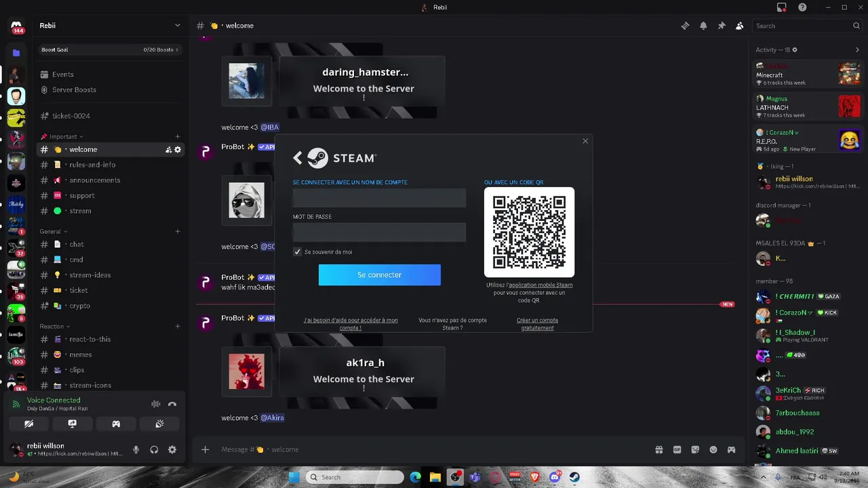Open File Explorer from the taskbar
The height and width of the screenshot is (488, 868).
pyautogui.click(x=435, y=477)
